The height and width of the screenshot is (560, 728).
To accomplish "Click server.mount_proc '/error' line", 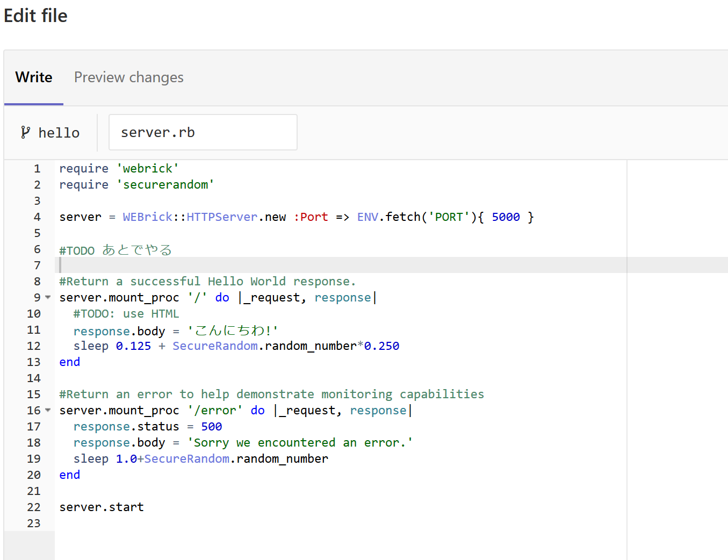I will click(236, 410).
